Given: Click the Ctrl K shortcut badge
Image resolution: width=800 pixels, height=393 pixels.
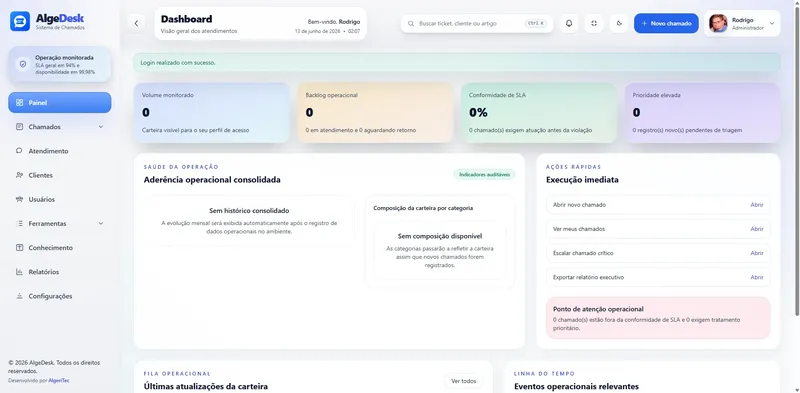Looking at the screenshot, I should 536,23.
